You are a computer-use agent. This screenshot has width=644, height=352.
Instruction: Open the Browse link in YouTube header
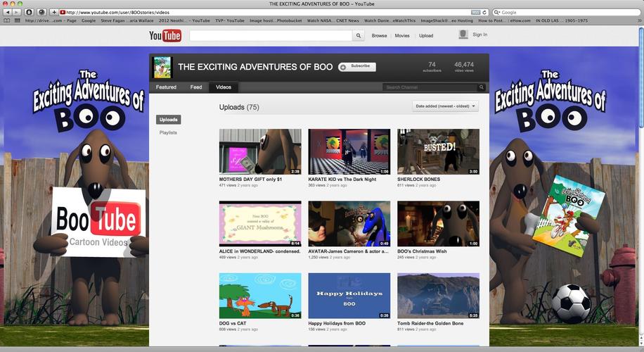pos(379,36)
